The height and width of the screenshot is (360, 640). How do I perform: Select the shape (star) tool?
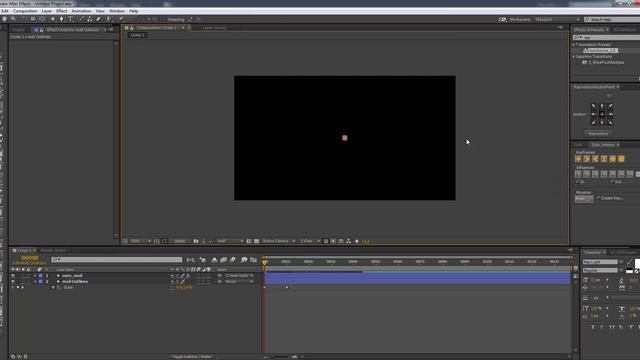(53, 19)
